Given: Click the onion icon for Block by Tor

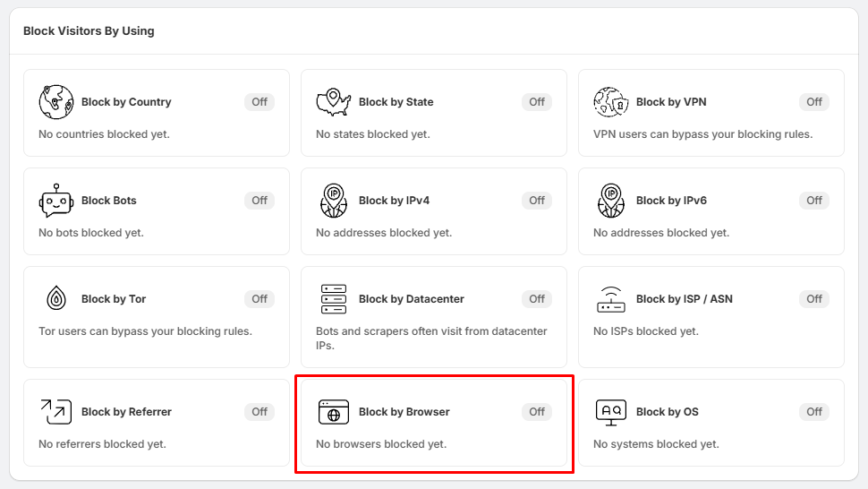Looking at the screenshot, I should click(55, 298).
